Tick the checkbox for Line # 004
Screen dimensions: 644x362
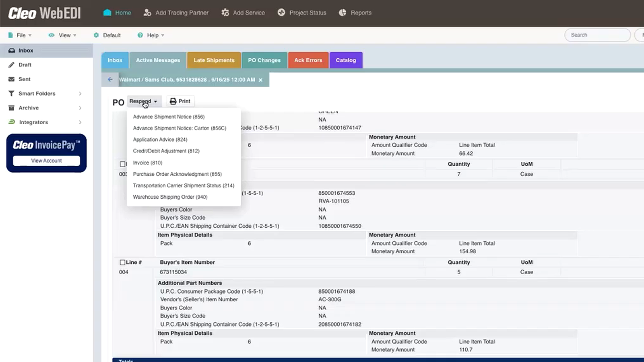coord(122,262)
